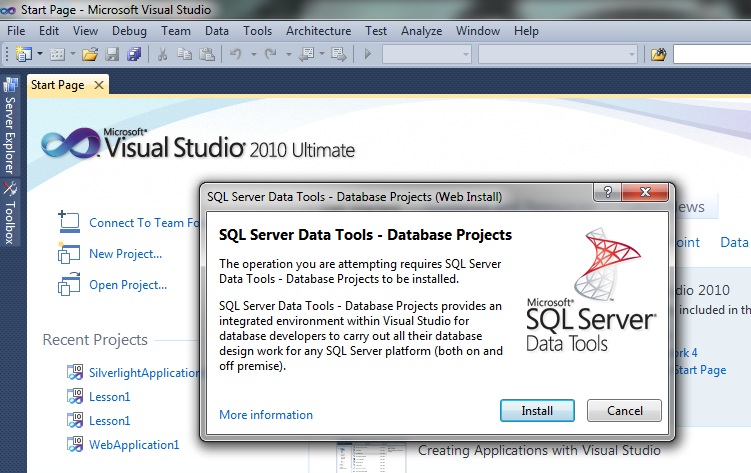Click the dialog help question mark button

pyautogui.click(x=607, y=192)
